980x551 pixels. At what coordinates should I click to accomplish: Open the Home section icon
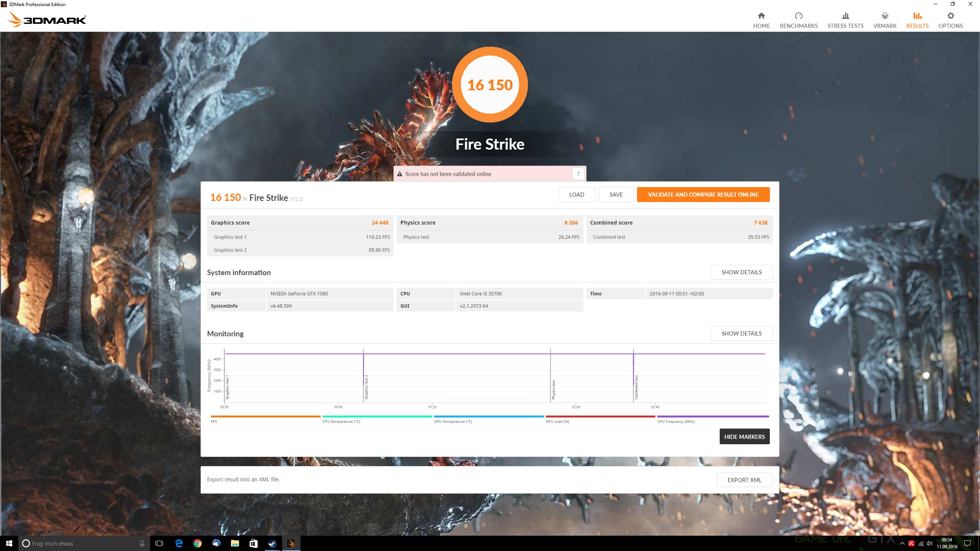pyautogui.click(x=761, y=16)
